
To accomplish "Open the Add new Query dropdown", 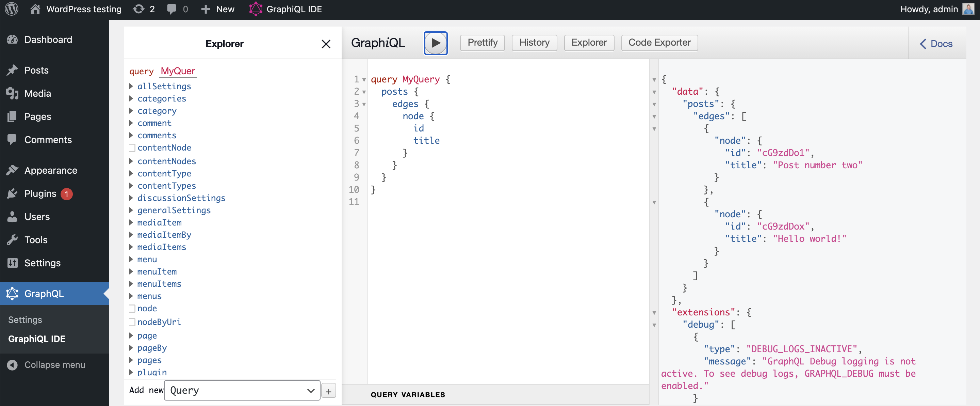I will [242, 390].
